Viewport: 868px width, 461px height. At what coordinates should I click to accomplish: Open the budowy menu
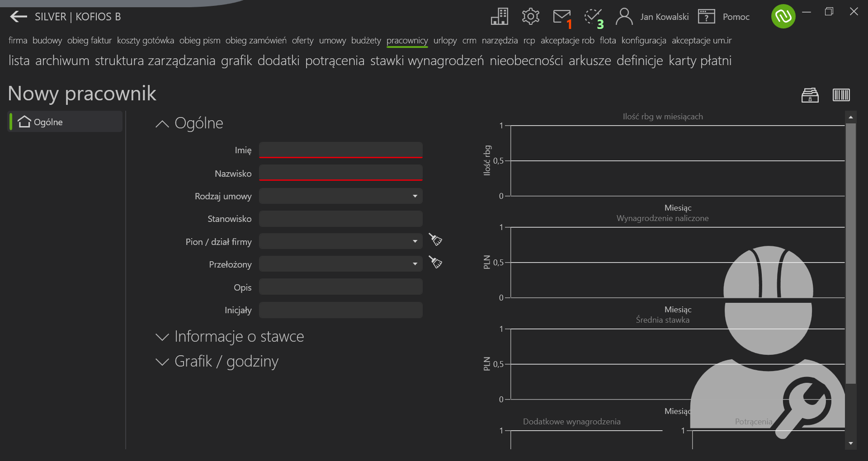click(x=47, y=41)
